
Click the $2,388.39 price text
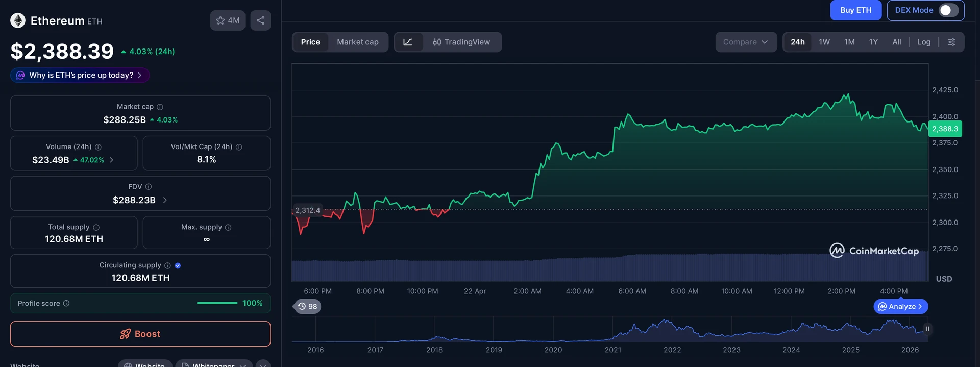pos(62,51)
